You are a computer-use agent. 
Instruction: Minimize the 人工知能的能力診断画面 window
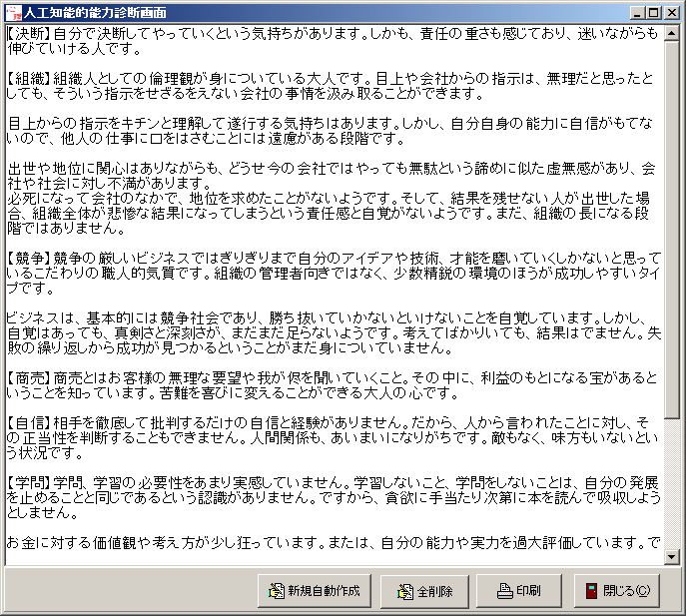(x=637, y=13)
